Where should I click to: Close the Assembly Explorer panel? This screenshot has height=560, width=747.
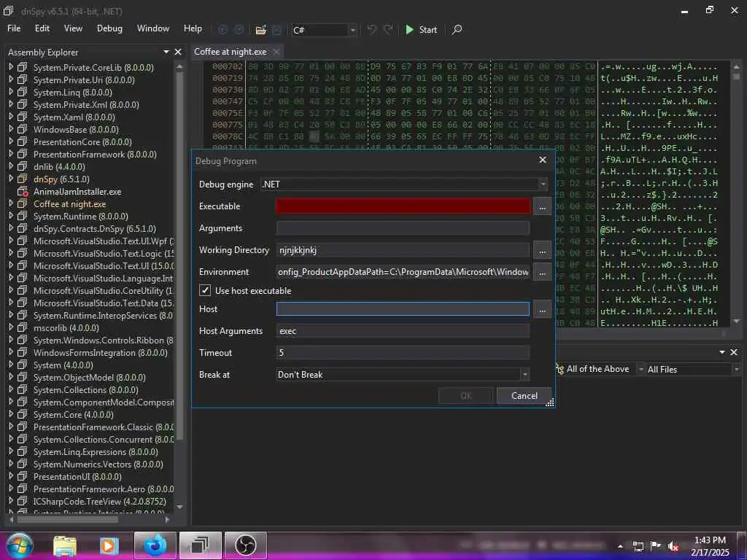click(178, 52)
